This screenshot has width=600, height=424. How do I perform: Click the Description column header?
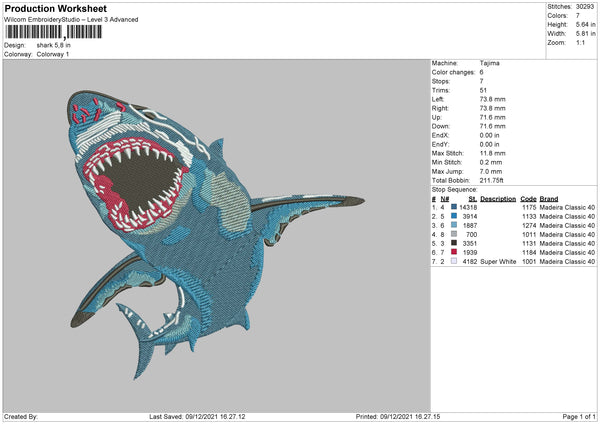(x=498, y=198)
